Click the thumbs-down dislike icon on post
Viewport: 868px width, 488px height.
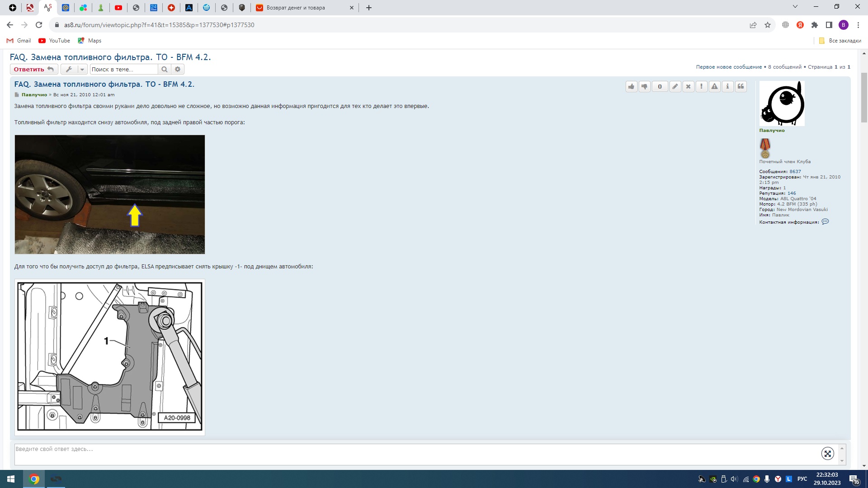[x=645, y=87]
